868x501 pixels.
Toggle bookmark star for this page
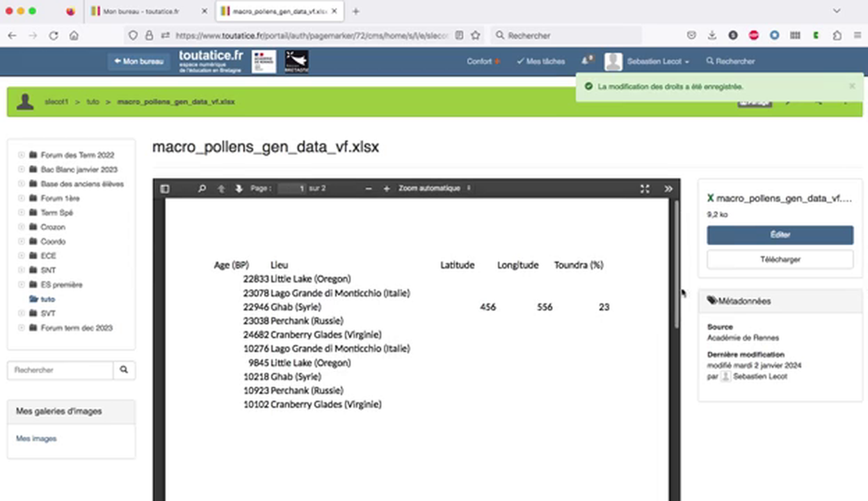(475, 35)
